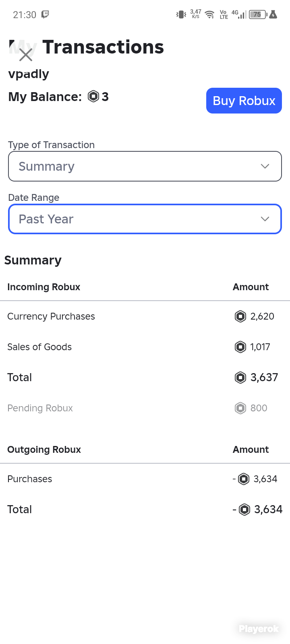Click the pending 800 amount

[x=259, y=408]
